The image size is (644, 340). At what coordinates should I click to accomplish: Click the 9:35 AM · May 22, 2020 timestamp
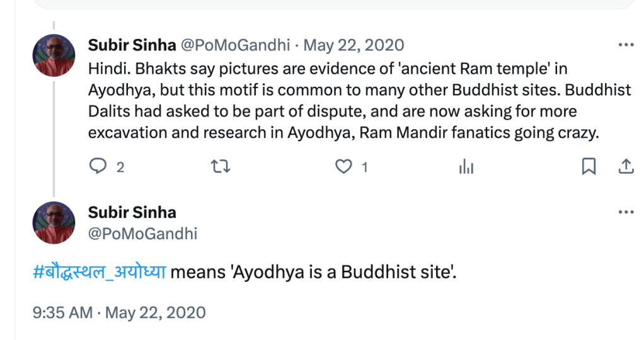tap(119, 312)
